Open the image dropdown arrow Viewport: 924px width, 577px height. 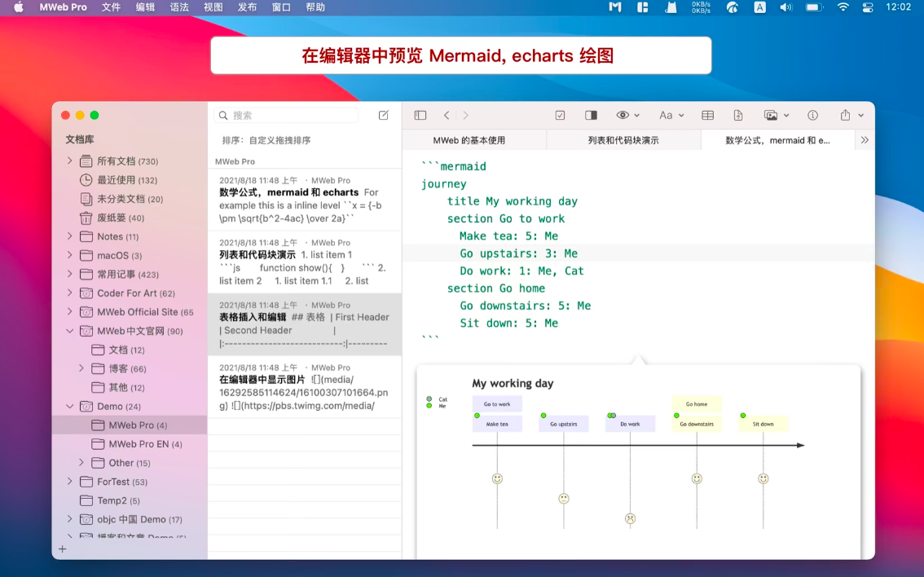[786, 116]
